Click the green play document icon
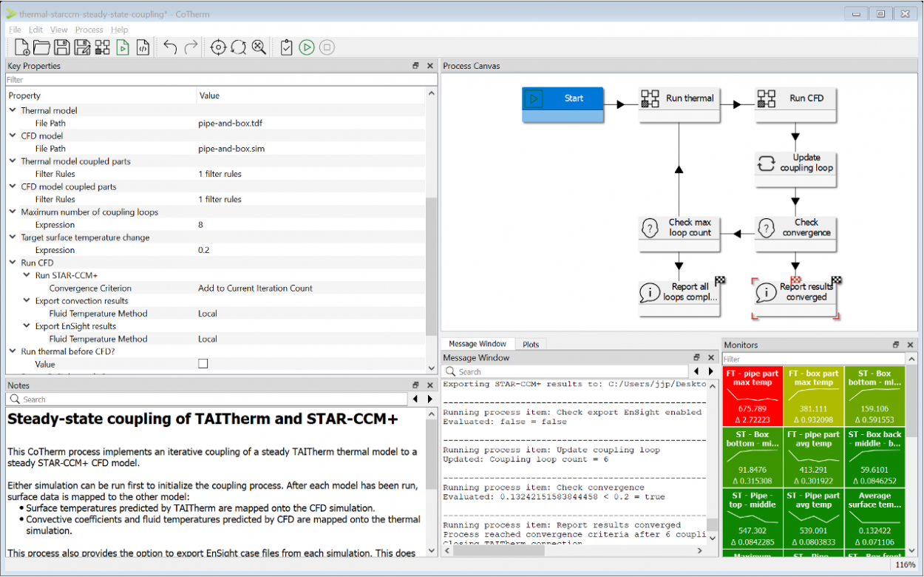Screen dimensions: 924x577 [123, 47]
